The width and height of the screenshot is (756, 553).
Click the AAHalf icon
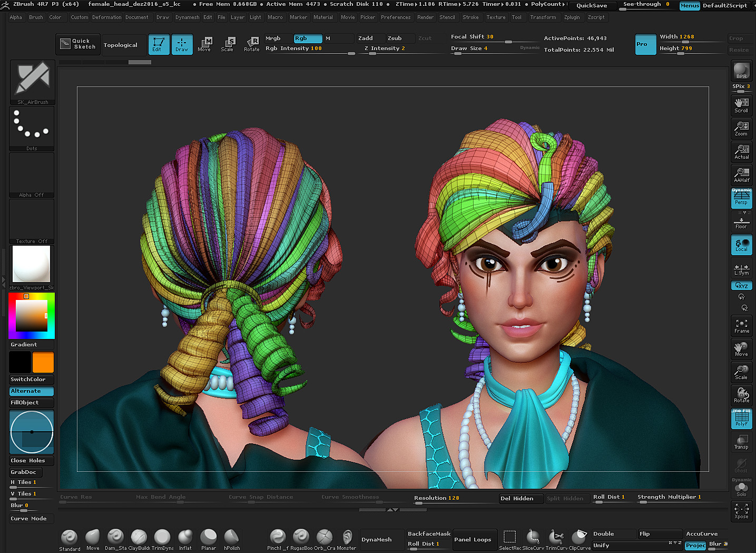741,174
